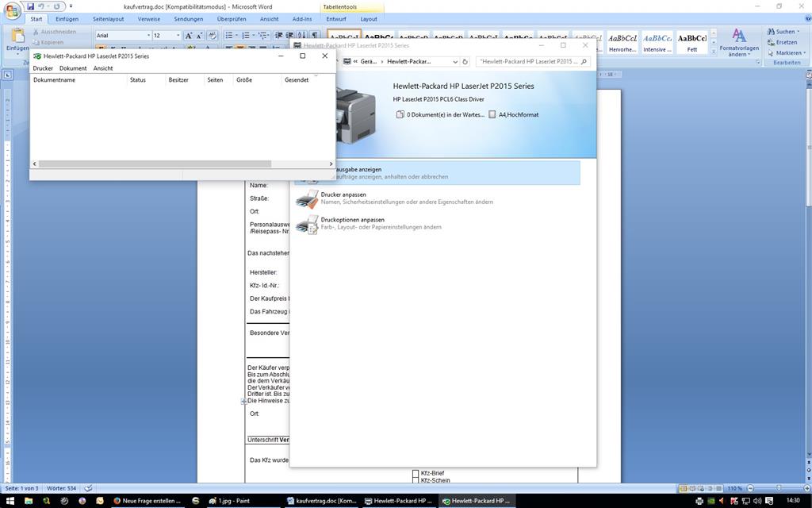
Task: Open the Markieren dropdown in Bearbeiten group
Action: (805, 53)
